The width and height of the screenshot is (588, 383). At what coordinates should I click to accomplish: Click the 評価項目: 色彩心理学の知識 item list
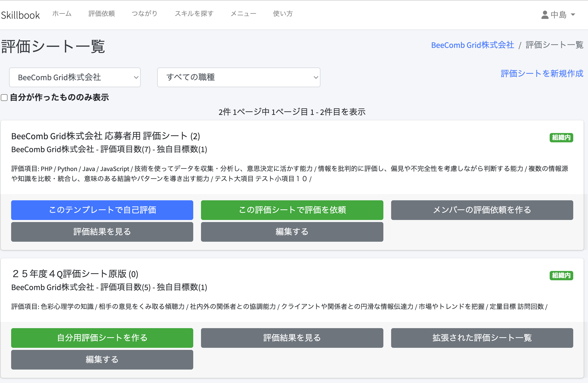click(x=279, y=307)
